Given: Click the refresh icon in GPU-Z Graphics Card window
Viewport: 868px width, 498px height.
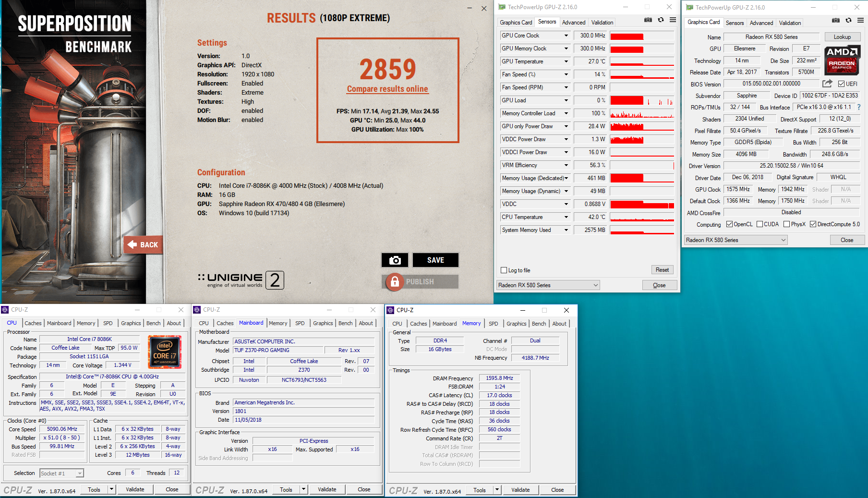Looking at the screenshot, I should [848, 21].
